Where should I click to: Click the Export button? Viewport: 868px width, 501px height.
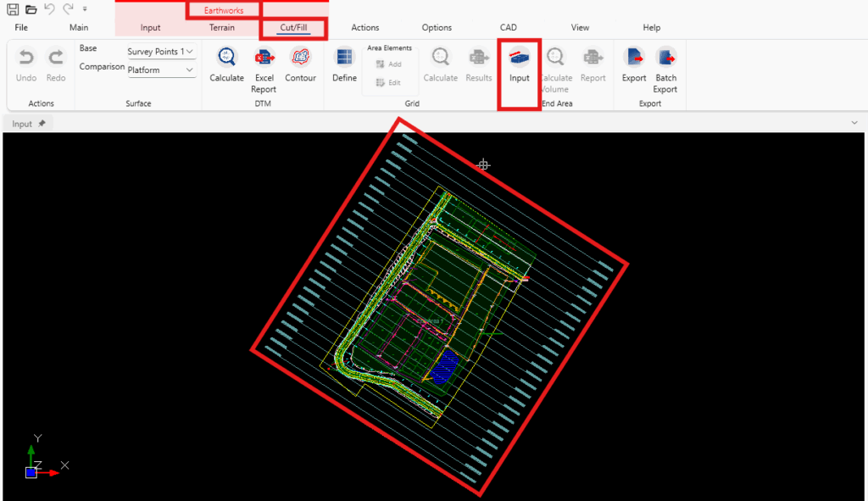(634, 65)
